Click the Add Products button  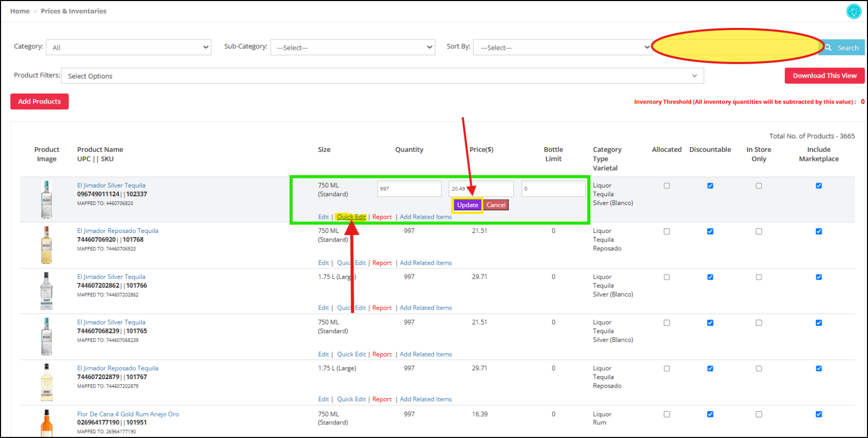[x=39, y=101]
